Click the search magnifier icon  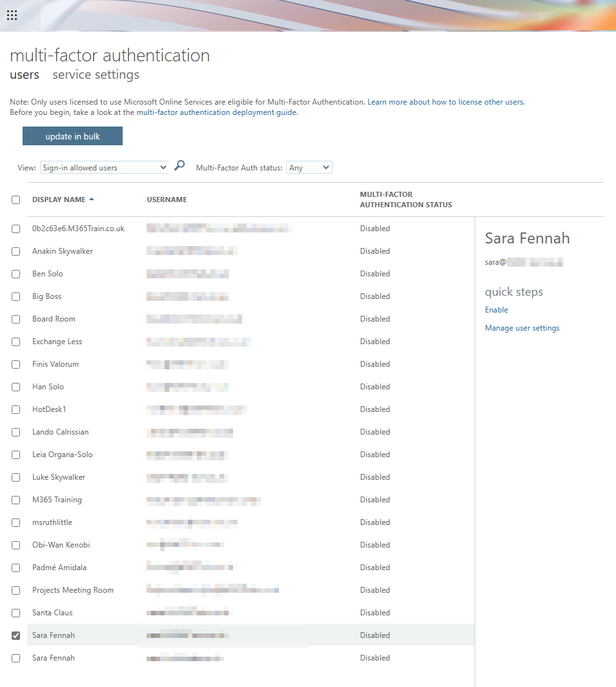[180, 166]
